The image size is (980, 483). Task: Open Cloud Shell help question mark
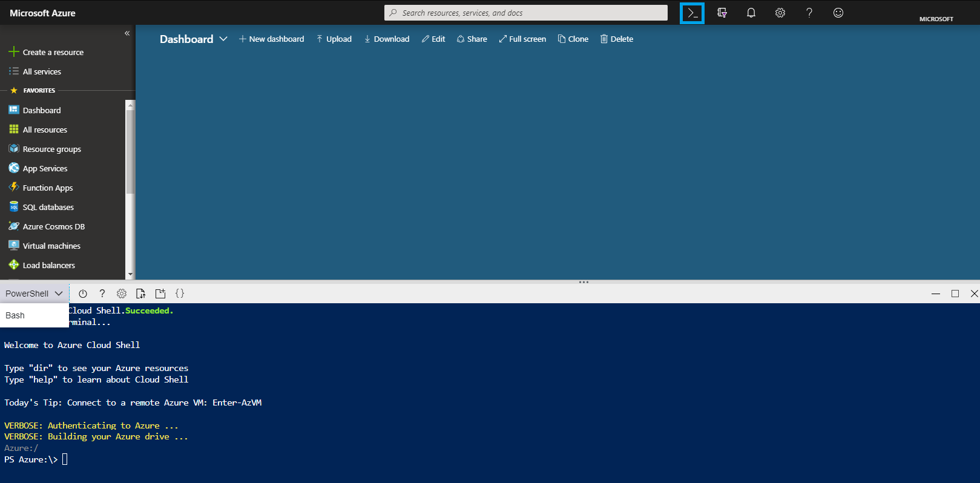click(x=102, y=294)
